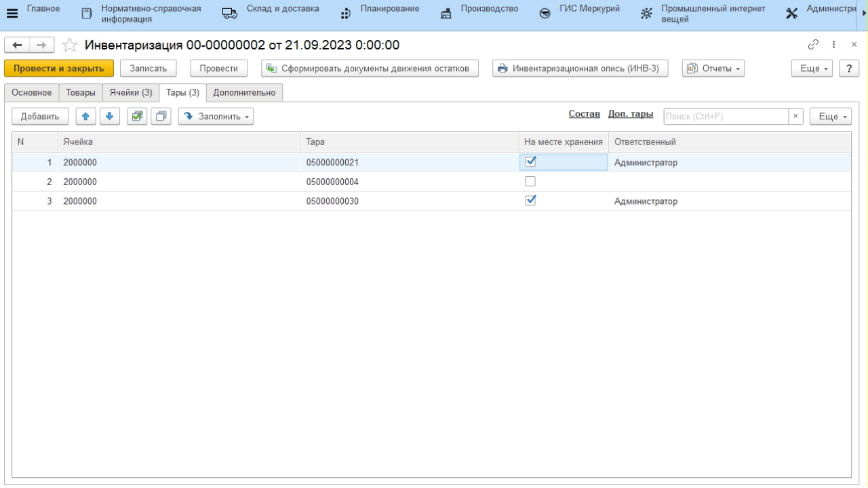868x488 pixels.
Task: Open the Доп. тары link
Action: [x=631, y=115]
